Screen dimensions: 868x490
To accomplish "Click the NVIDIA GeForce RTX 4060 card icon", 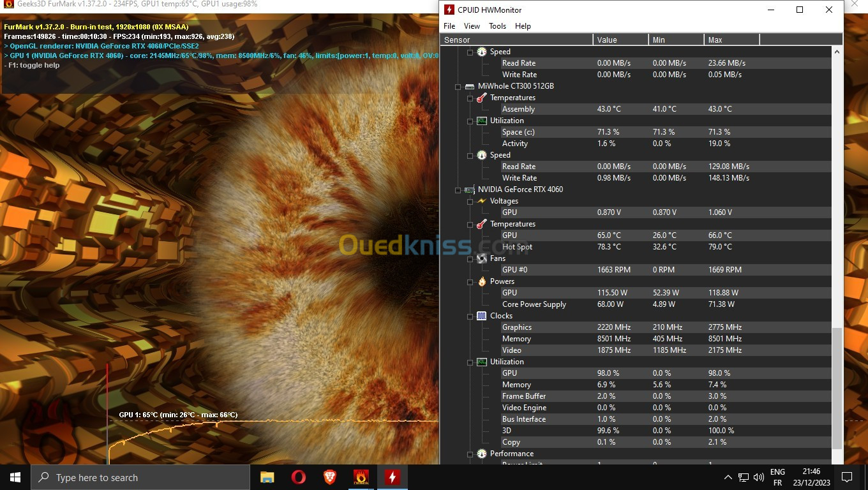I will tap(470, 189).
